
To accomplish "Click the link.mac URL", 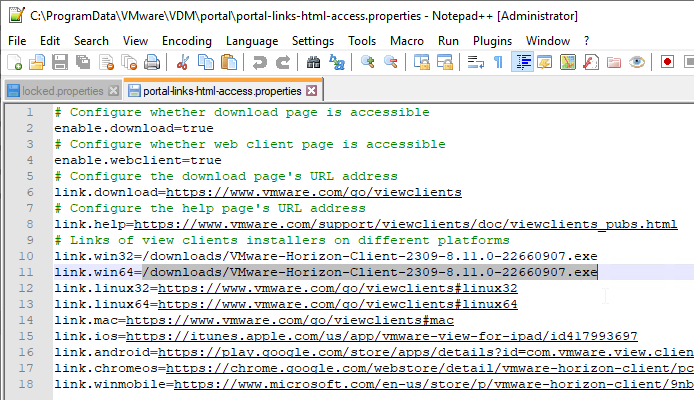I will (x=290, y=320).
